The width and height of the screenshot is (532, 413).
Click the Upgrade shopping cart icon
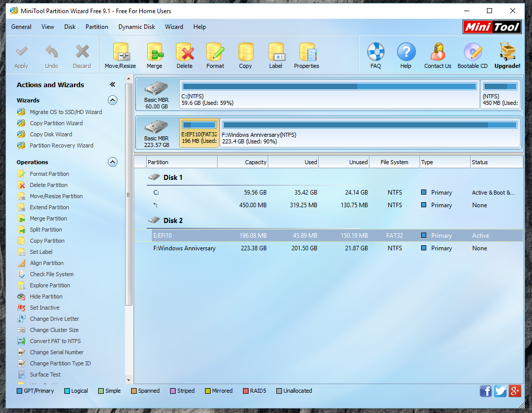[508, 52]
